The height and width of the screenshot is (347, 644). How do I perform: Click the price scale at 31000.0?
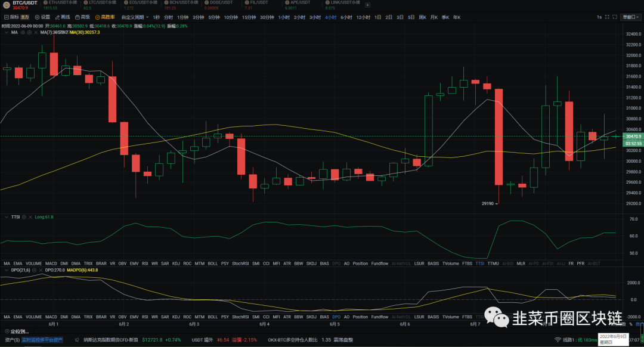click(x=633, y=109)
